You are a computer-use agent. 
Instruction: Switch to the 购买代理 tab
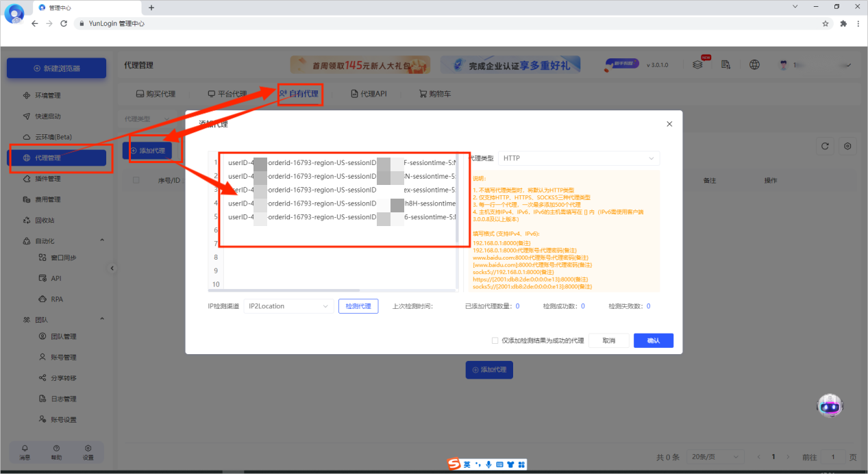pyautogui.click(x=156, y=94)
